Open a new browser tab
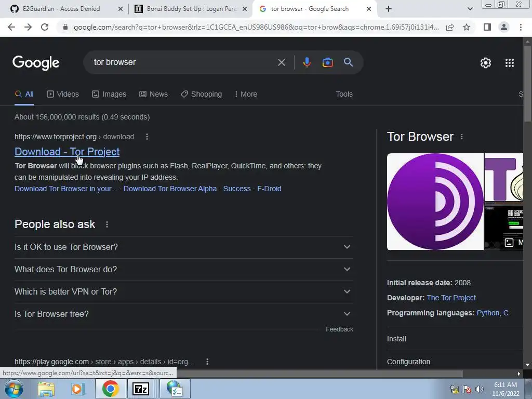 389,9
